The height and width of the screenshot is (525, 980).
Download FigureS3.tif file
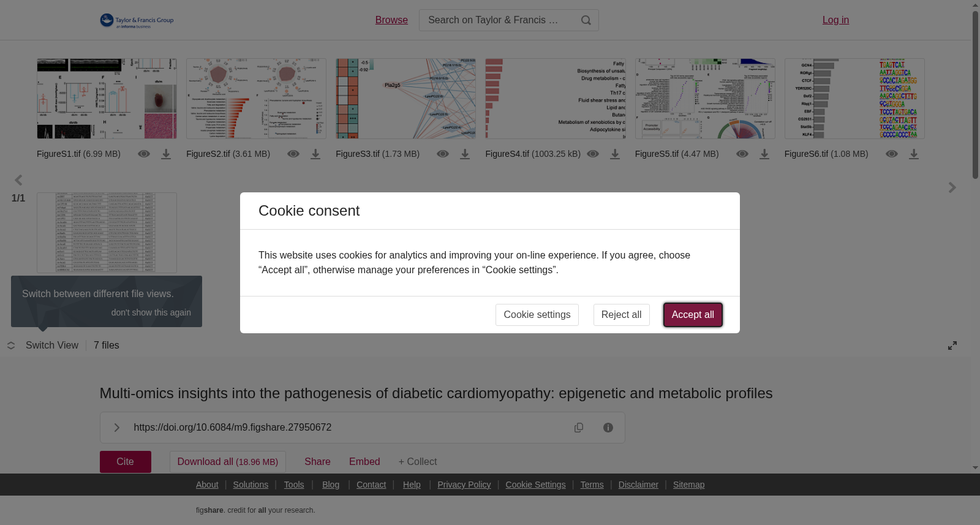click(465, 154)
